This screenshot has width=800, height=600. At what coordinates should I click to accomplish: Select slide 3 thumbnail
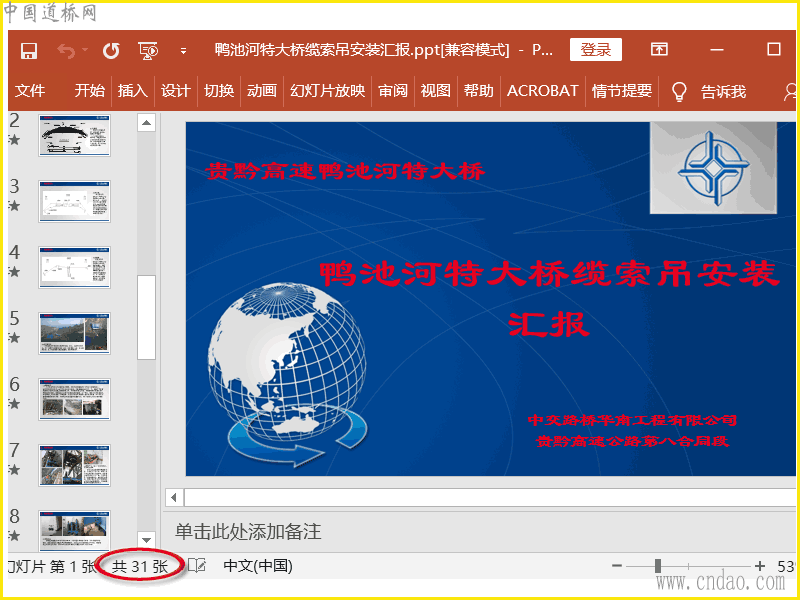coord(74,201)
